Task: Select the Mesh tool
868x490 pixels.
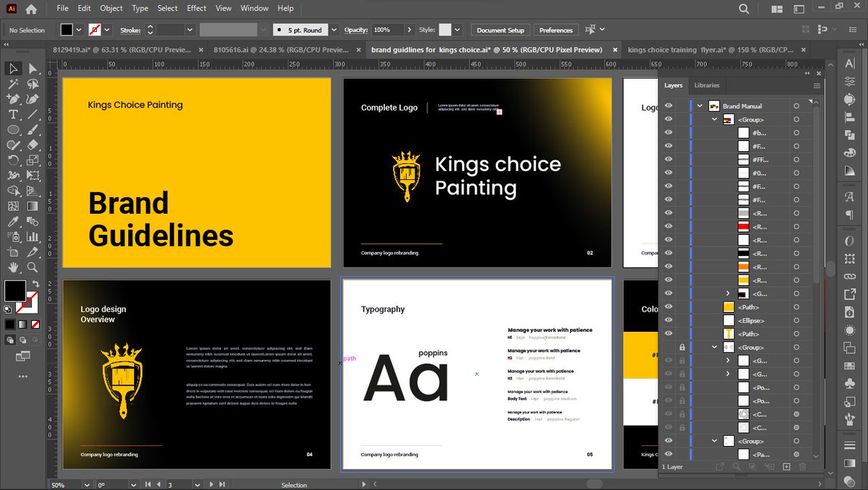Action: pyautogui.click(x=13, y=206)
